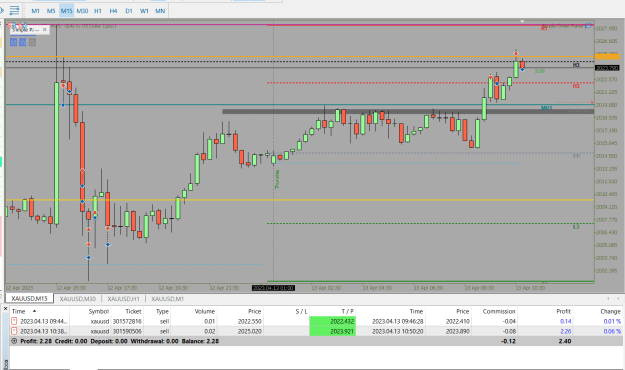Click the chart shift triangle marker at top
Viewport: 625px width, 370px height.
pyautogui.click(x=522, y=21)
